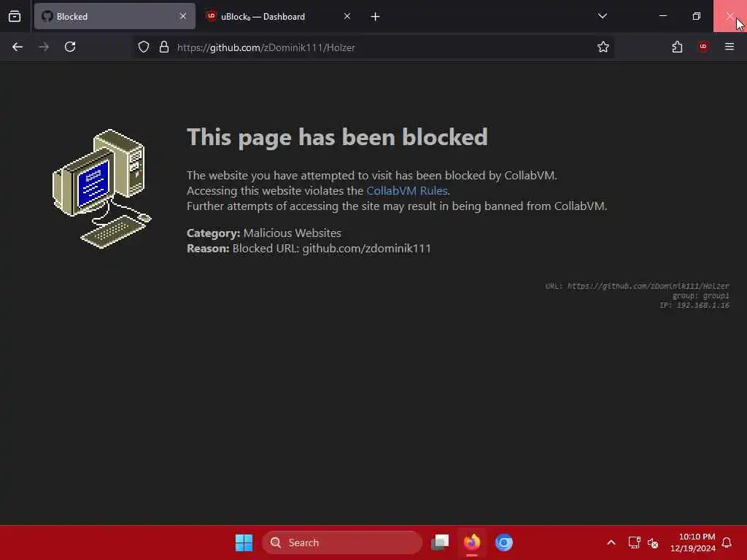Click the retro computer illustration
The height and width of the screenshot is (560, 747).
point(102,189)
